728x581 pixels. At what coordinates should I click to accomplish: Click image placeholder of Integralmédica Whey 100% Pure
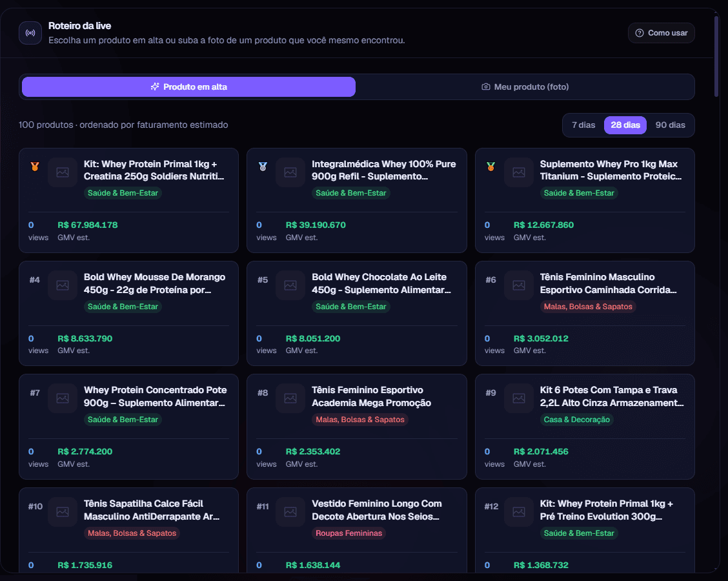[290, 172]
